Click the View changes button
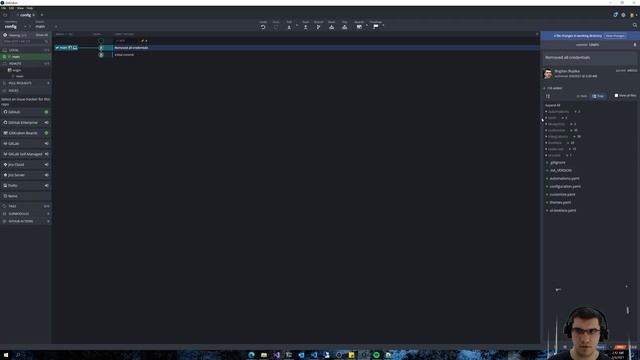Viewport: 640px width, 360px height. [615, 36]
